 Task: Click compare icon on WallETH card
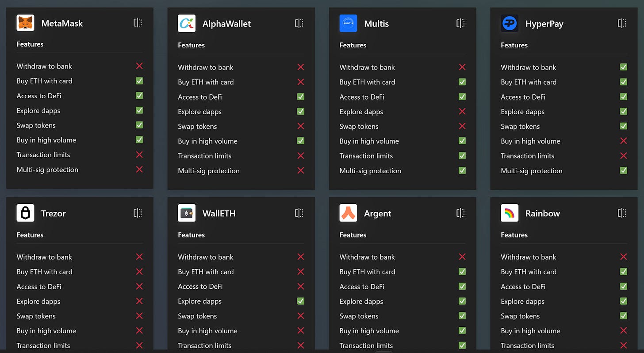point(299,213)
